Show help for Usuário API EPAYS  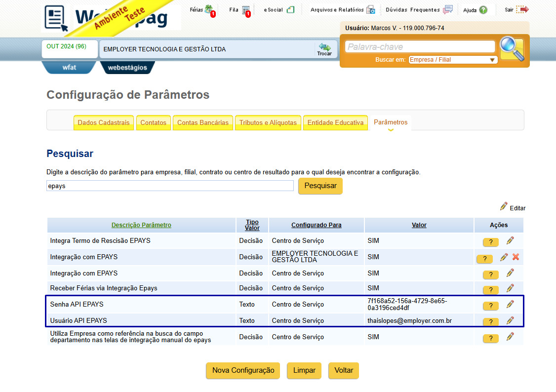(490, 321)
